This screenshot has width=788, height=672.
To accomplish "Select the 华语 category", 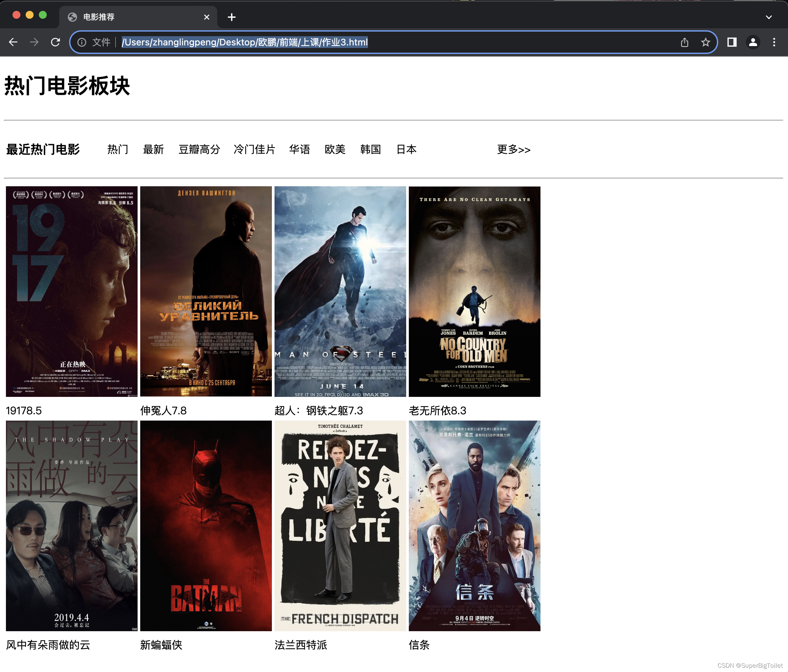I will coord(300,149).
